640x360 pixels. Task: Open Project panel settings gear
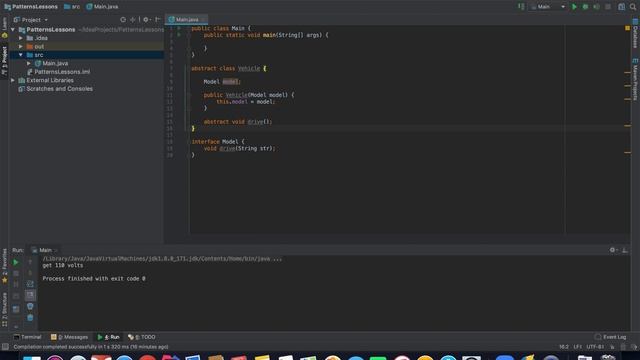(146, 20)
